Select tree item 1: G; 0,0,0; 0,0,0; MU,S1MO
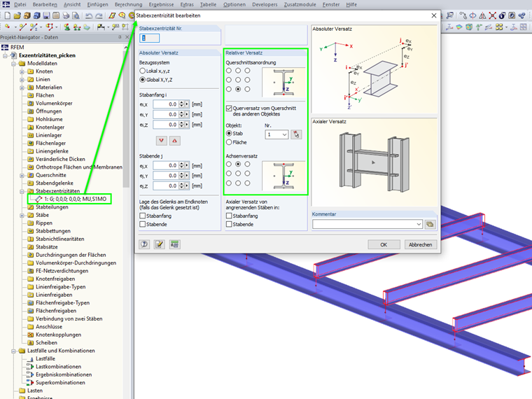The image size is (532, 399). click(x=75, y=199)
